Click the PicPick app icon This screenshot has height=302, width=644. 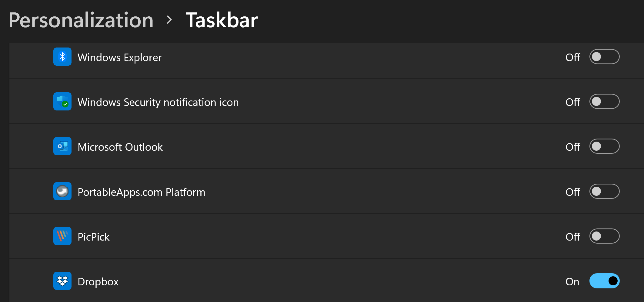coord(62,236)
